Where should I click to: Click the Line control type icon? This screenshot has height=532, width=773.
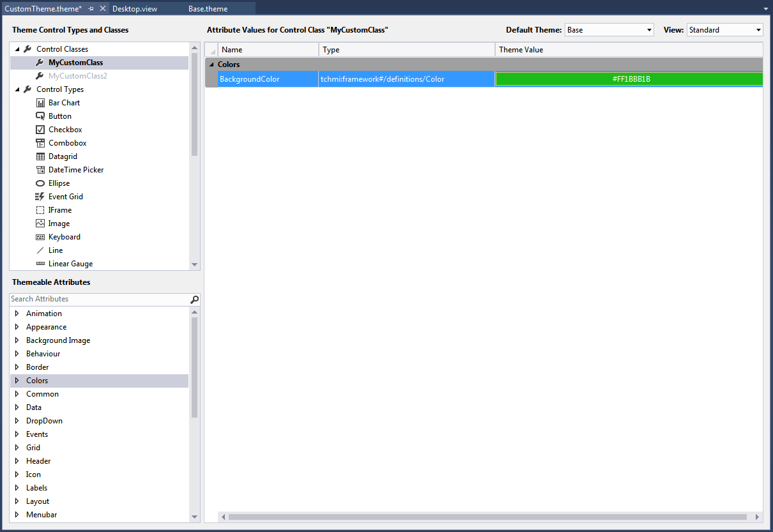click(x=40, y=250)
